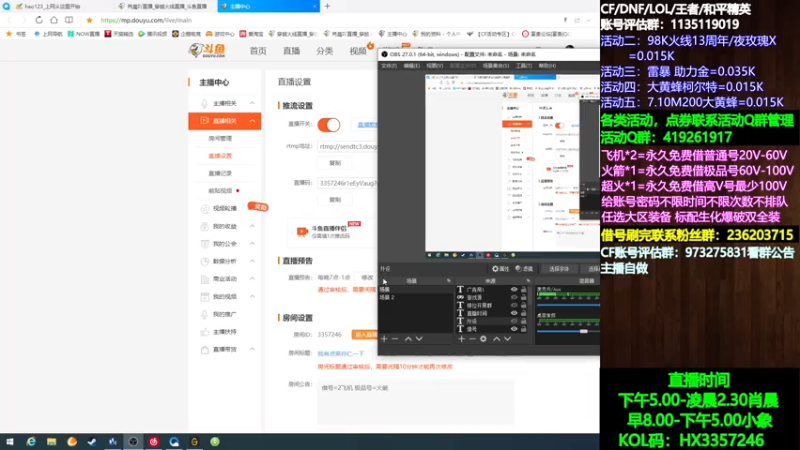Move scene down in OBS list

point(419,339)
